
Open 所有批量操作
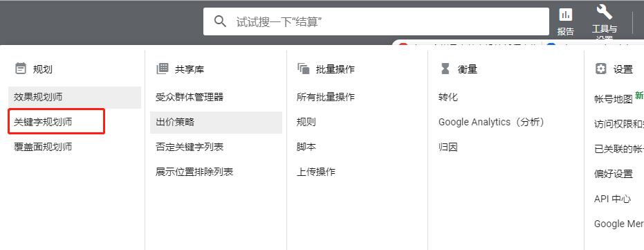[326, 98]
